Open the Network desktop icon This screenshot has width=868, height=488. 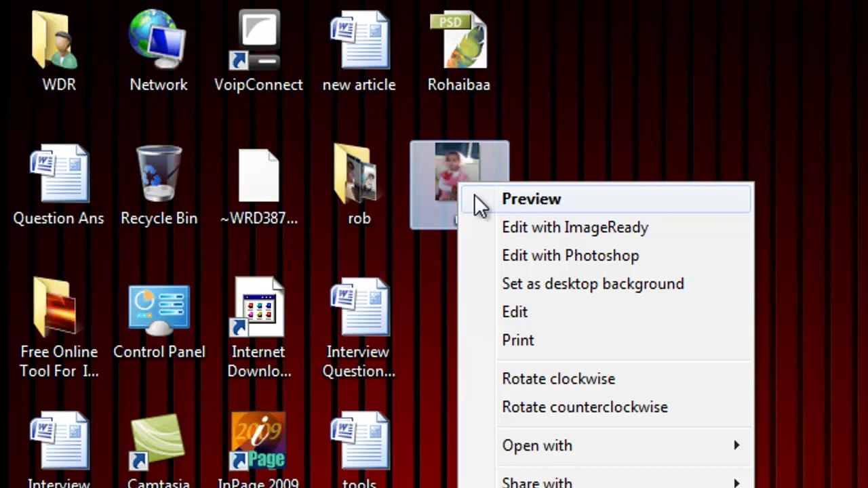click(159, 41)
